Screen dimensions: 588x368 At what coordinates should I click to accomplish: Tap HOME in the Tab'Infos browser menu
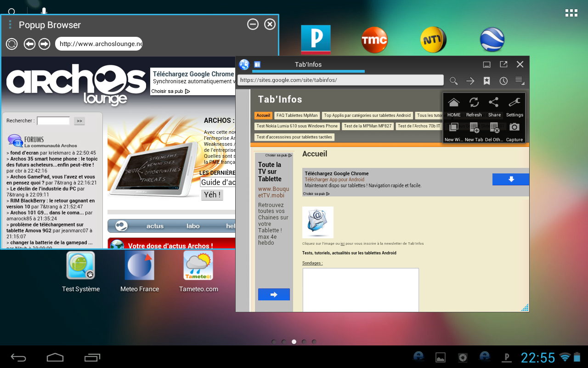point(454,107)
